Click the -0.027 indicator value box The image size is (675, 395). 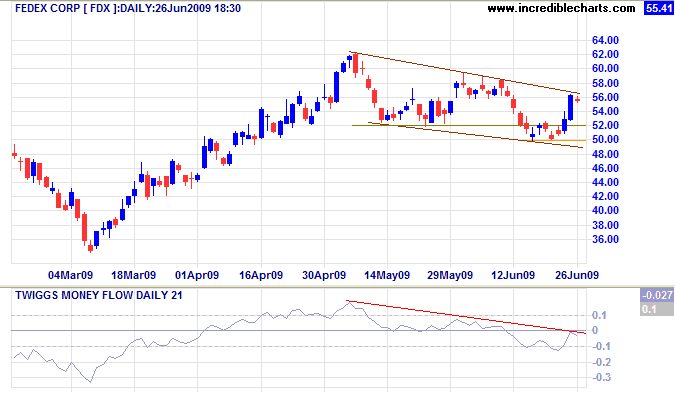[x=657, y=295]
